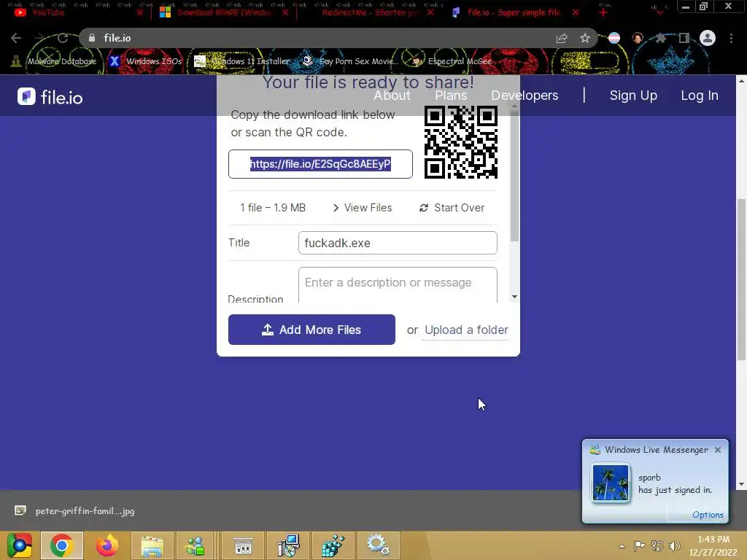Image resolution: width=747 pixels, height=560 pixels.
Task: Go back with the browser back arrow
Action: 16,38
